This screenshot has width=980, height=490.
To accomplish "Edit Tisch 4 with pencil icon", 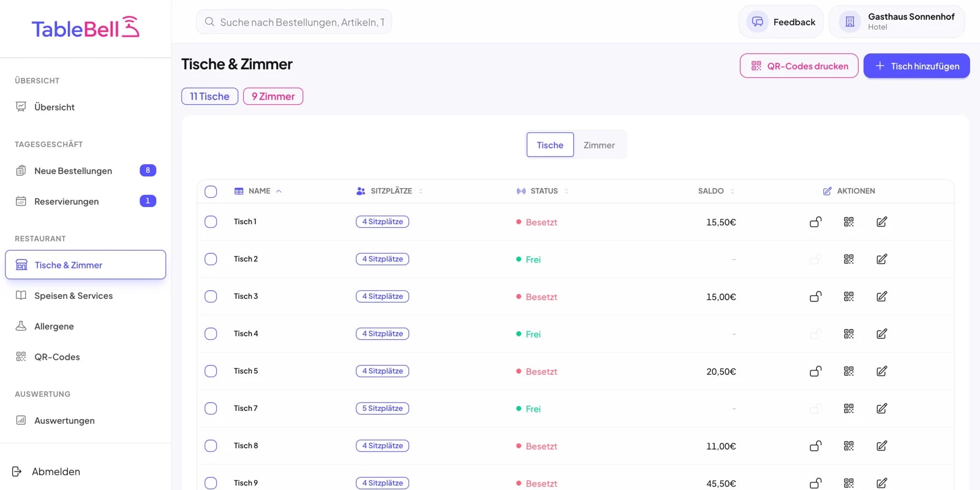I will click(x=881, y=334).
